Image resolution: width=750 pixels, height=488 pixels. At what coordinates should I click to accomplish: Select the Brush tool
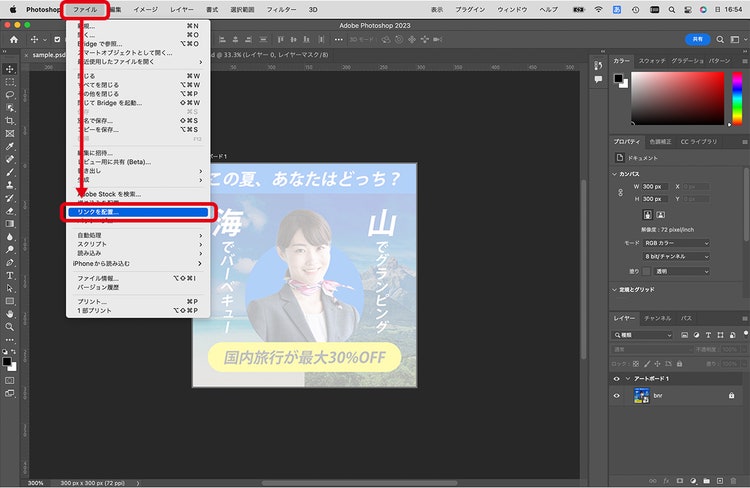pos(10,172)
